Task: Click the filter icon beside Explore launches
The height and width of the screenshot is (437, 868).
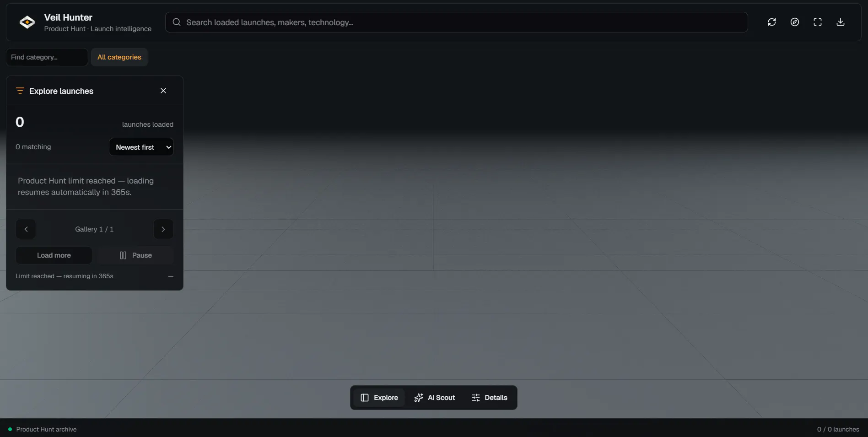Action: [x=20, y=91]
